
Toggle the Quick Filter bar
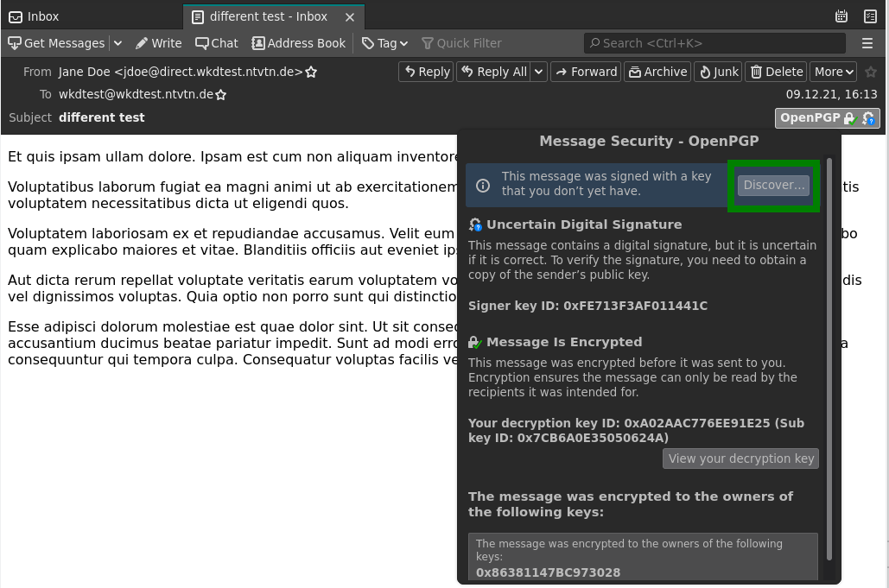[x=461, y=43]
